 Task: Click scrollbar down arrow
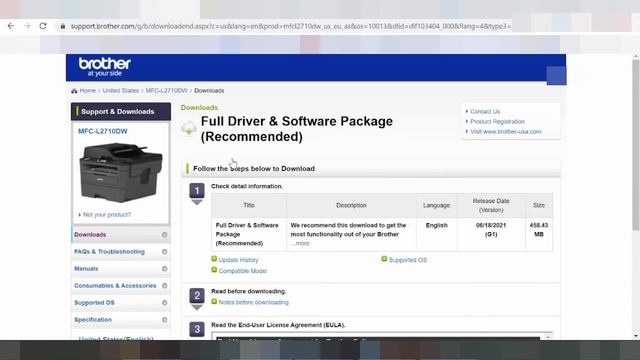(x=636, y=336)
